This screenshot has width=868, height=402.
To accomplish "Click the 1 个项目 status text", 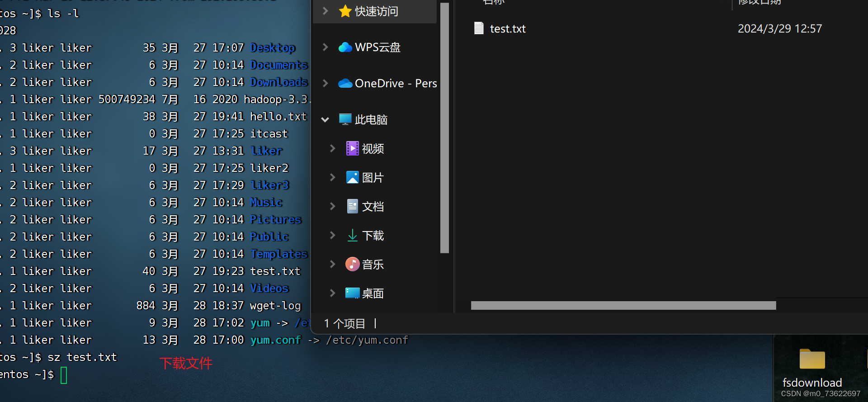I will click(344, 323).
